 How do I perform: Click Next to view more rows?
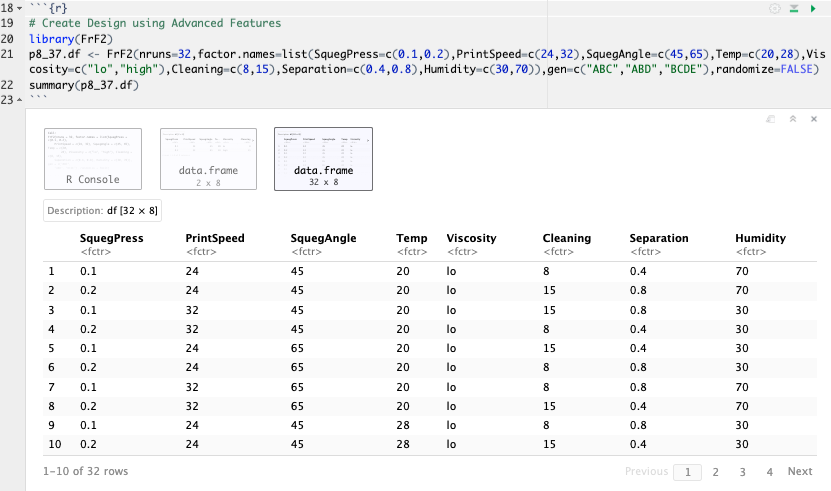(x=800, y=471)
